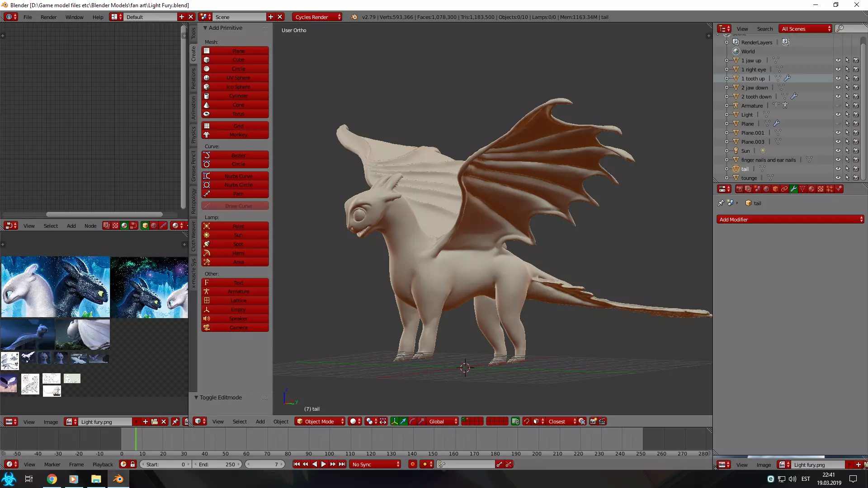Open the Modifiers properties tab wrench icon
The image size is (868, 488).
tap(793, 189)
